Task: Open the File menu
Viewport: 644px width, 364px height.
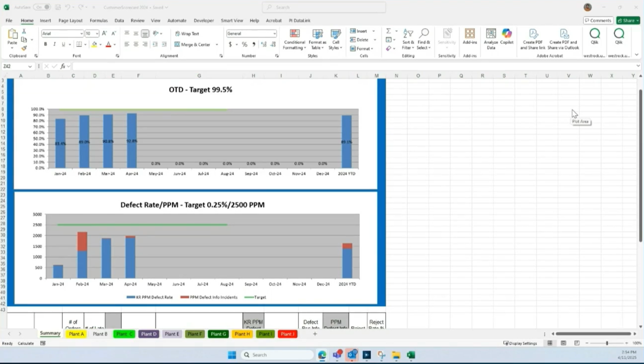Action: tap(9, 21)
